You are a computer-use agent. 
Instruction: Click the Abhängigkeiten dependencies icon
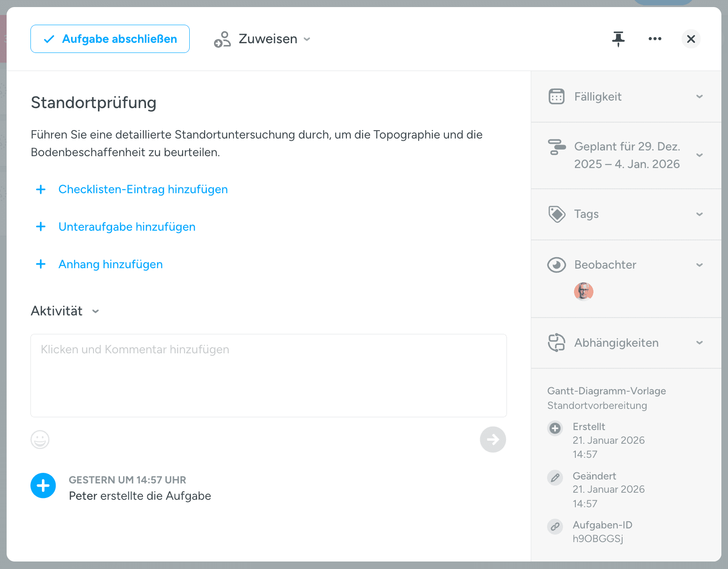click(556, 343)
